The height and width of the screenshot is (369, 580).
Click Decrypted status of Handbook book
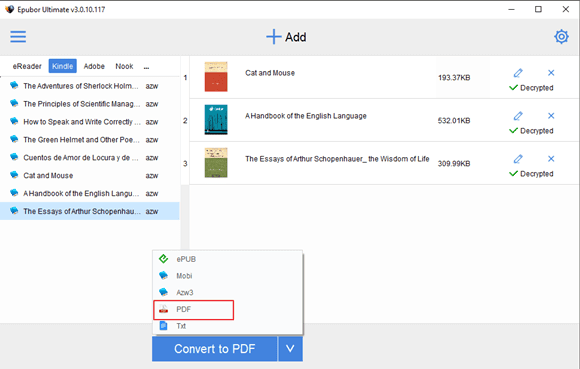(x=531, y=131)
